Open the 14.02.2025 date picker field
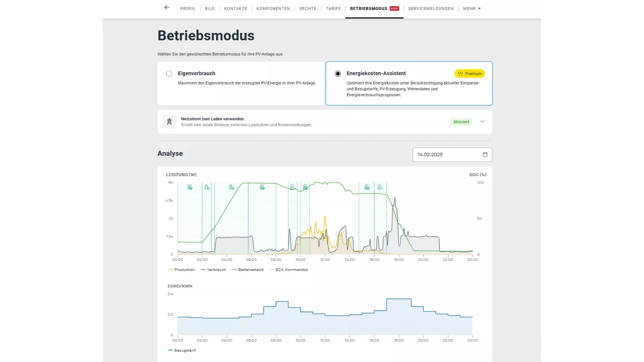Image resolution: width=644 pixels, height=362 pixels. click(x=447, y=155)
